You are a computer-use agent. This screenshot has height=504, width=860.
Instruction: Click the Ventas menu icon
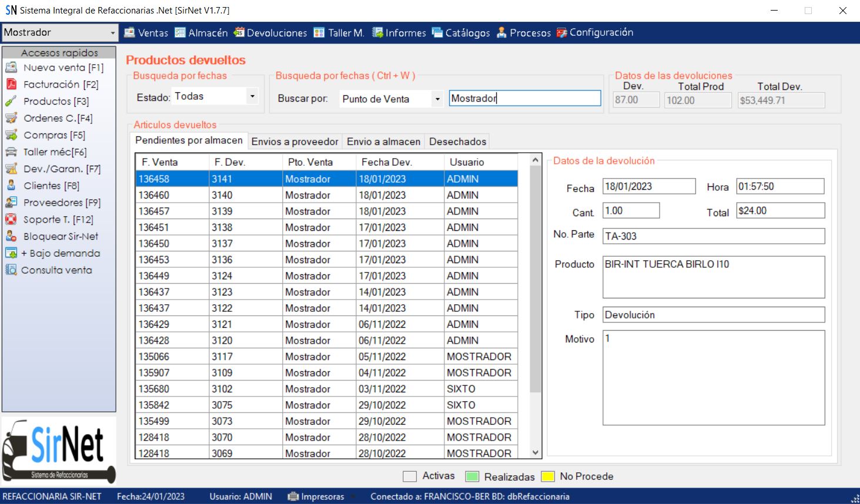click(x=130, y=32)
